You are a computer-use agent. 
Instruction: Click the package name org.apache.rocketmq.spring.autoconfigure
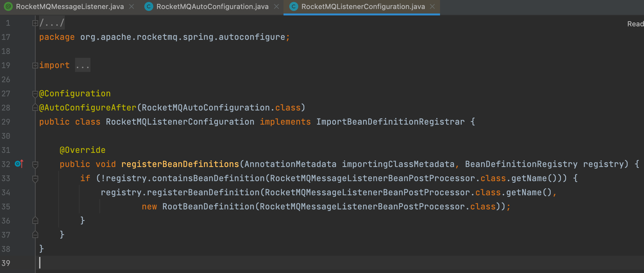(x=182, y=37)
